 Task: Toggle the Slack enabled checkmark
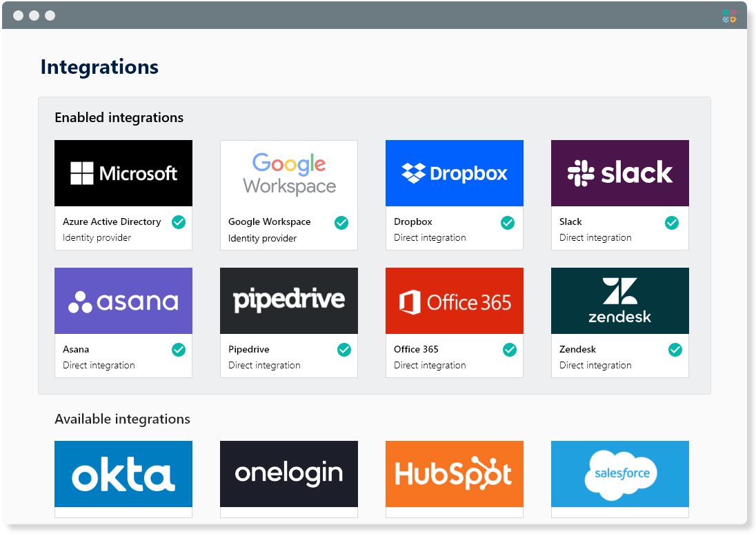pyautogui.click(x=672, y=222)
